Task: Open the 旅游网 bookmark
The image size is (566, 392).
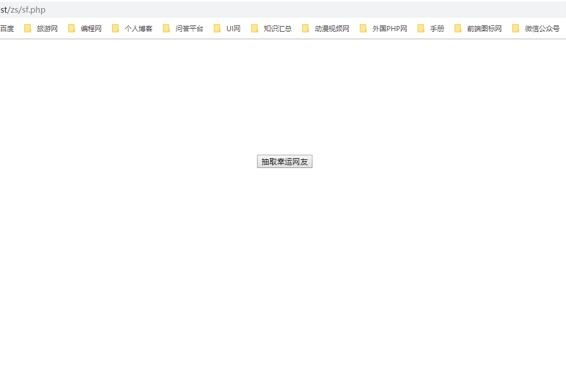Action: tap(48, 28)
